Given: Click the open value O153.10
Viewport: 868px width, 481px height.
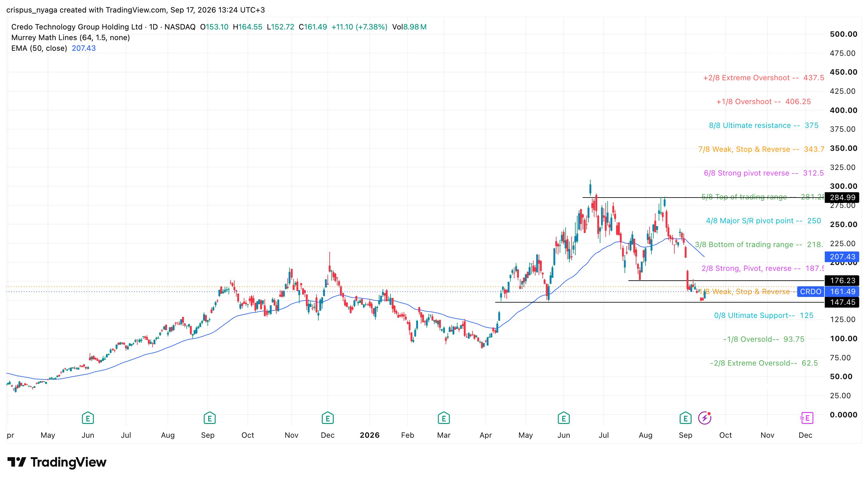Looking at the screenshot, I should [214, 27].
